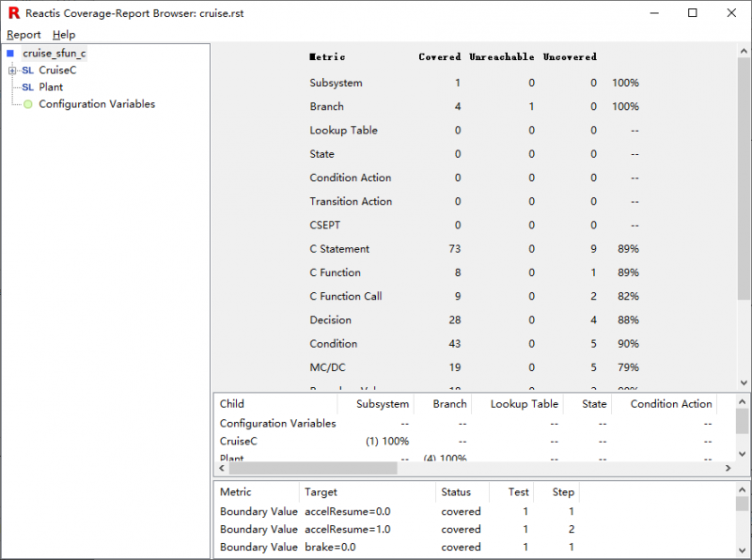The height and width of the screenshot is (560, 752).
Task: Open the Help menu
Action: point(64,35)
